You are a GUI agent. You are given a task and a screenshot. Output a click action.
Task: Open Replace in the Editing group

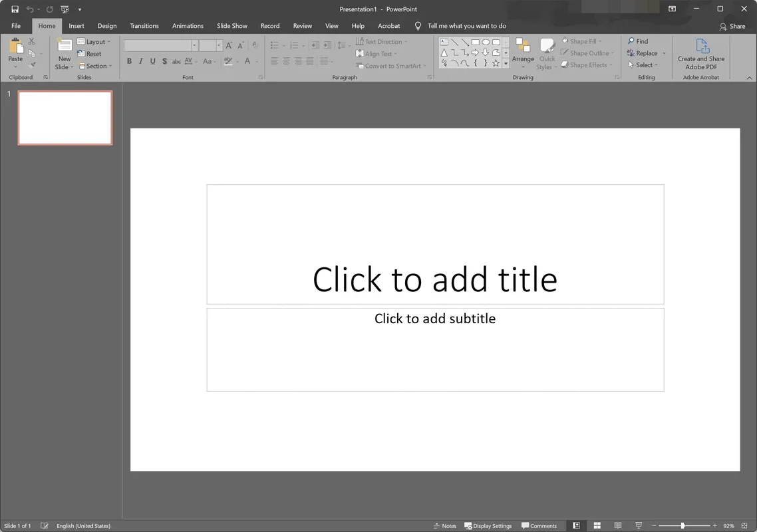[643, 53]
